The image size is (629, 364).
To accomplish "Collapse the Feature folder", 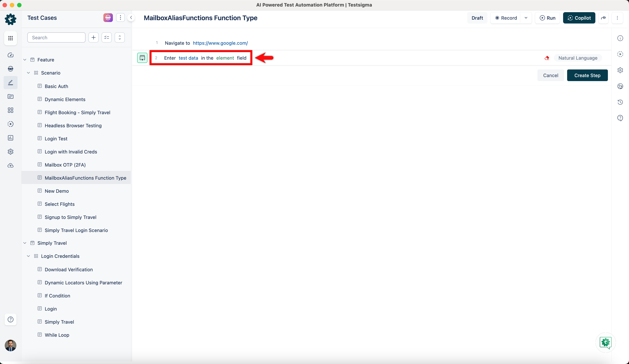I will click(25, 60).
